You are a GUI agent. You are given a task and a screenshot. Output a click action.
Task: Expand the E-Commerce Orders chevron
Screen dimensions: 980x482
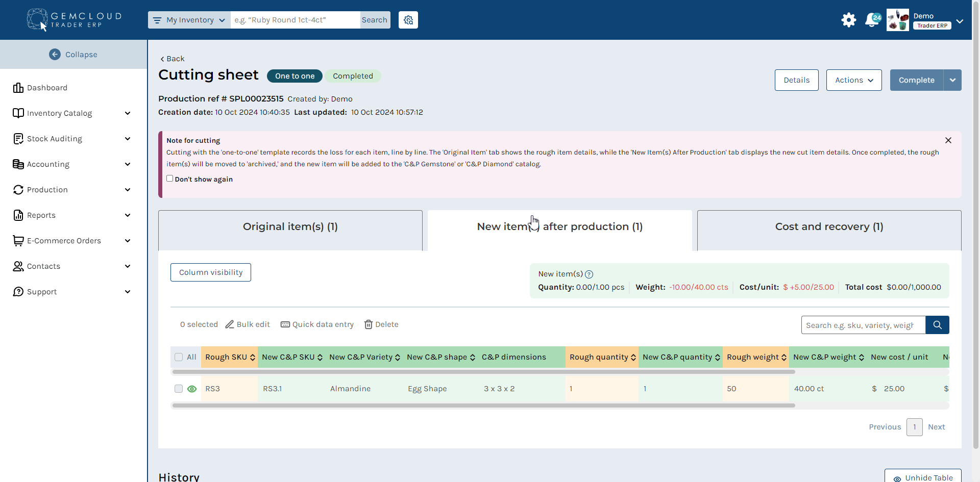[128, 241]
